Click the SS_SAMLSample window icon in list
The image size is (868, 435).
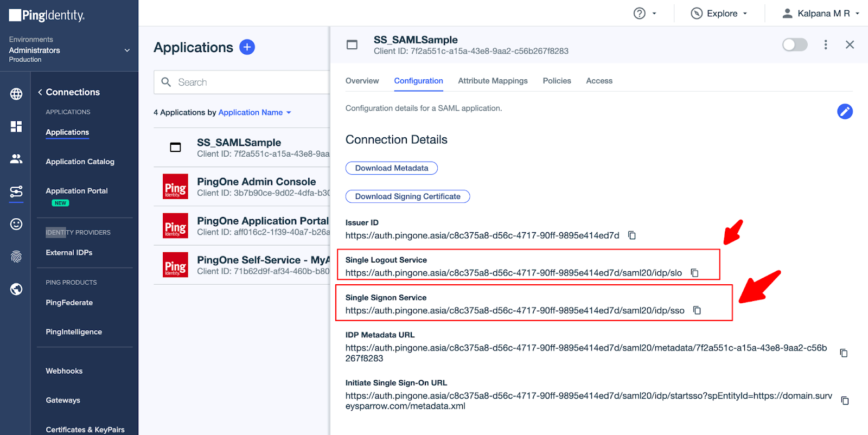click(x=175, y=147)
